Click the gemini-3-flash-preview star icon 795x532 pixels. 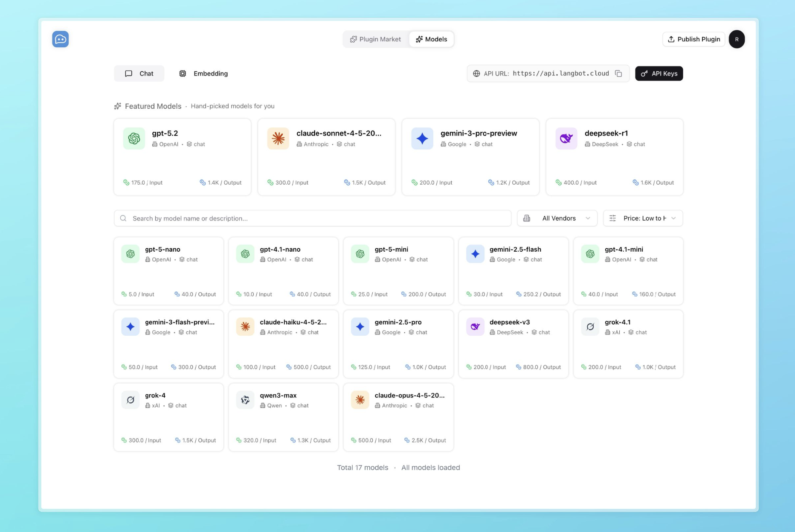pos(131,327)
